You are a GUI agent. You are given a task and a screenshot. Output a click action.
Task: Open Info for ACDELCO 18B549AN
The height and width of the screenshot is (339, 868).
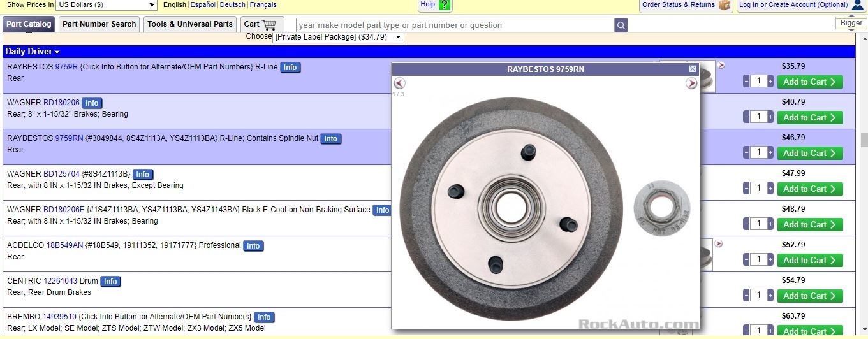[x=253, y=246]
